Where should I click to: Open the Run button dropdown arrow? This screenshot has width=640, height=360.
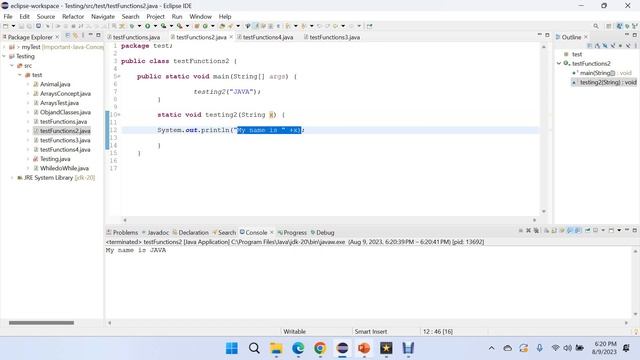155,26
